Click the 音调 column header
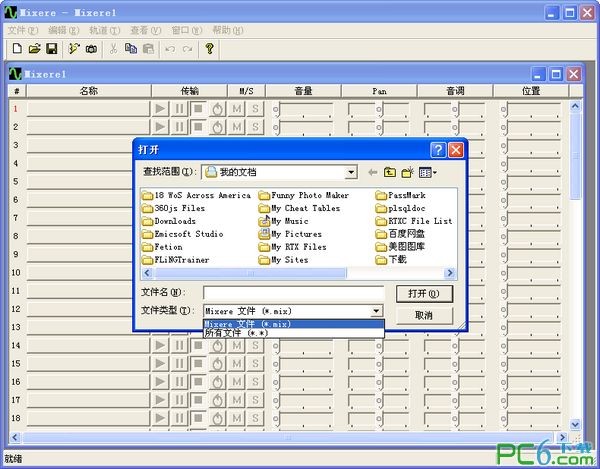Image resolution: width=600 pixels, height=469 pixels. click(x=455, y=91)
